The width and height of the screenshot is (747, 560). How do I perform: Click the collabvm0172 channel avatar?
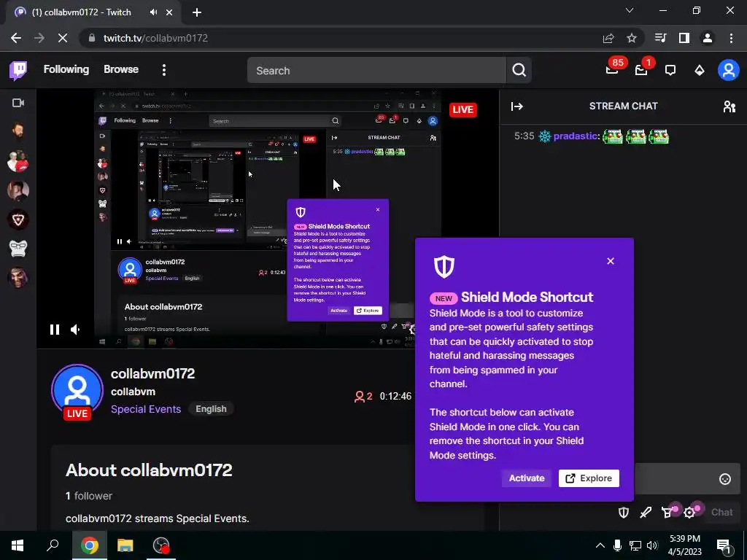[77, 391]
